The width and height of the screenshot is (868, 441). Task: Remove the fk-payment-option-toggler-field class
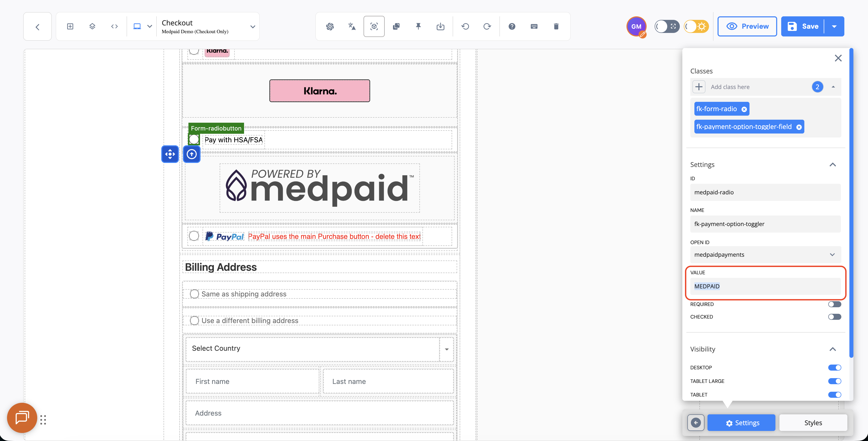tap(799, 127)
